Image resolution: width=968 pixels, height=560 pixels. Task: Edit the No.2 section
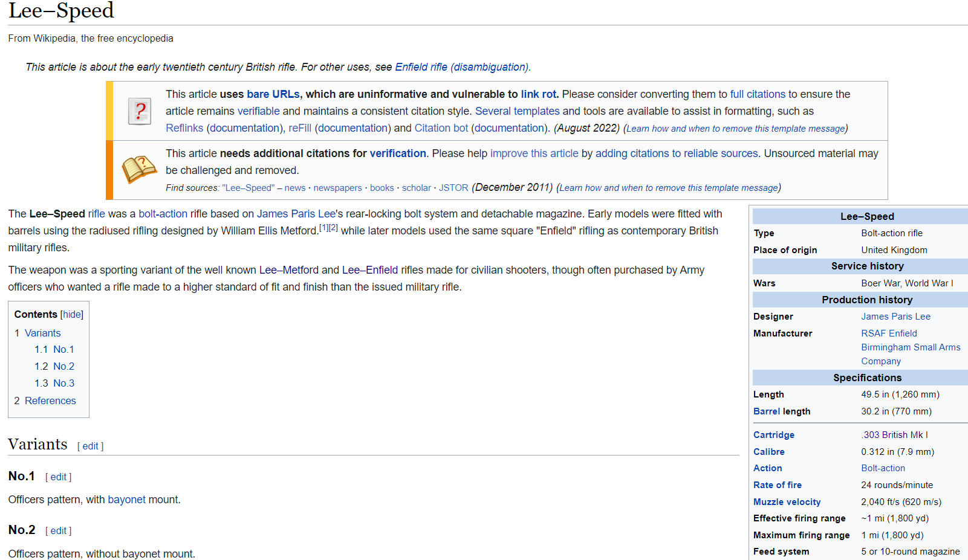pyautogui.click(x=59, y=530)
